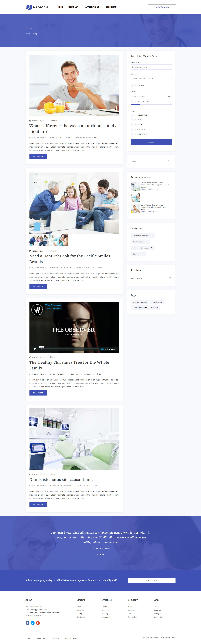Click the Enter your location field
This screenshot has width=201, height=644.
(x=148, y=96)
